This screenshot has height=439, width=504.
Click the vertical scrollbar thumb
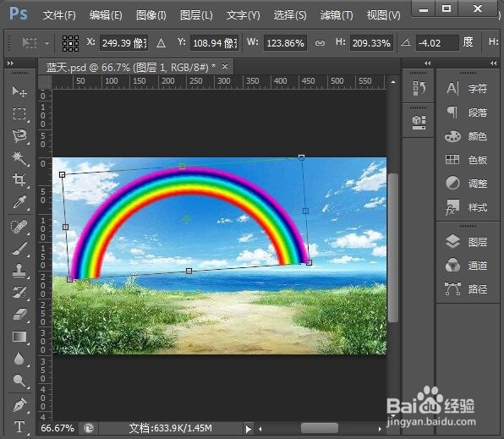[x=393, y=248]
